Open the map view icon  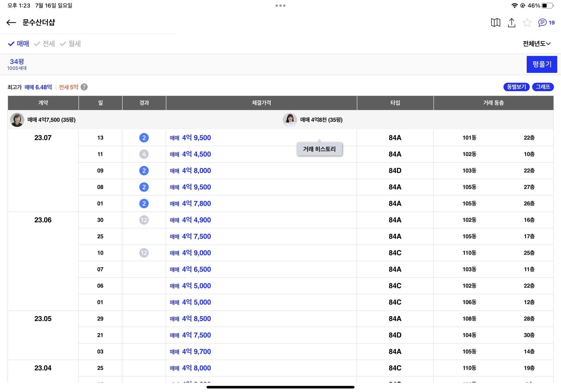coord(495,23)
